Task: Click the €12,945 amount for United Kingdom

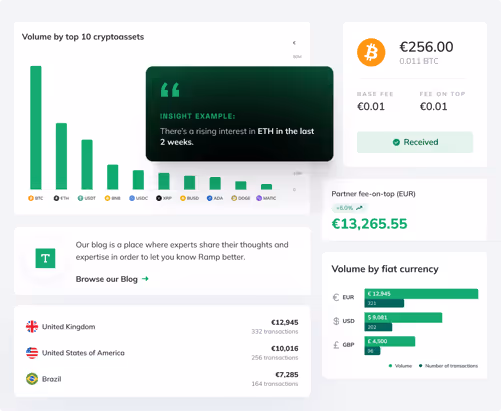Action: [x=285, y=322]
